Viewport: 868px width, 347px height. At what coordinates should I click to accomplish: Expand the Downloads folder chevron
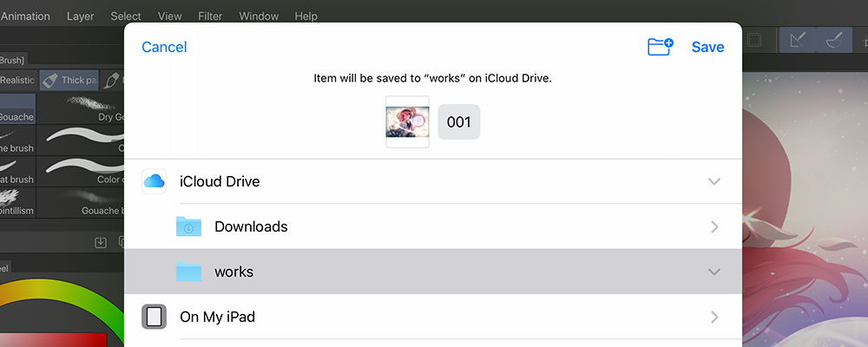point(714,226)
